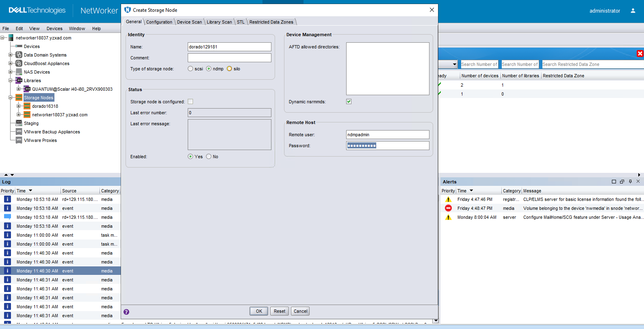Image resolution: width=644 pixels, height=329 pixels.
Task: Click warning icon on Monday 8:00:04 AM alert
Action: [x=448, y=217]
